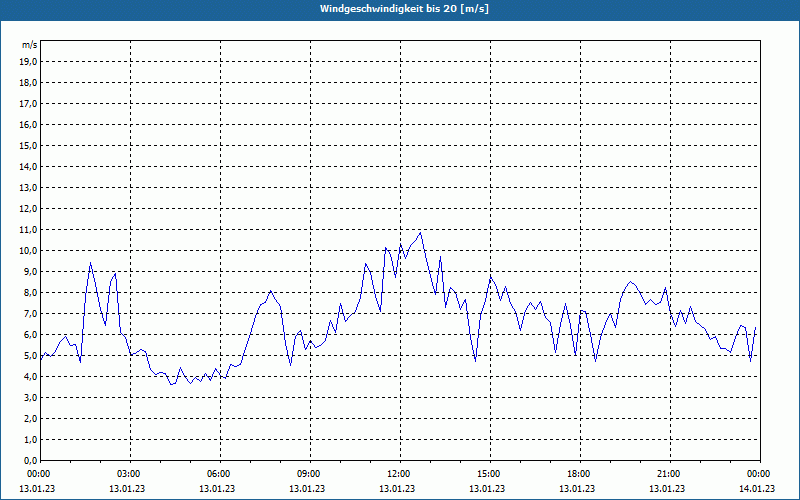This screenshot has height=500, width=800.
Task: Click the 'm/s' unit label
Action: coord(30,45)
